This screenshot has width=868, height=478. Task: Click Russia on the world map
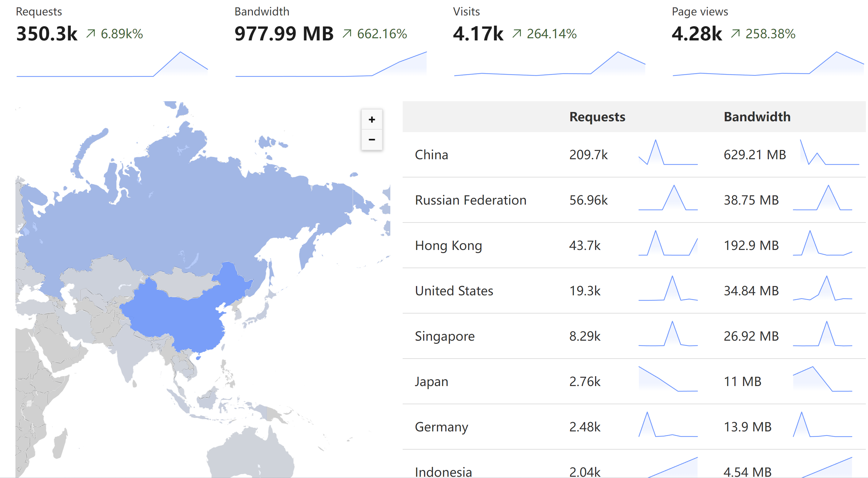point(189,215)
